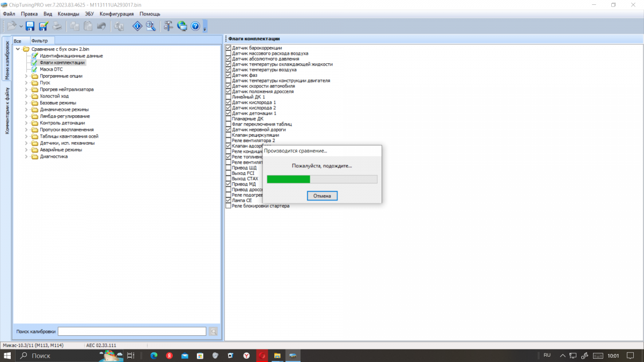The image size is (644, 362).
Task: Enable the Линейный ДК 1 checkbox
Action: pyautogui.click(x=229, y=97)
